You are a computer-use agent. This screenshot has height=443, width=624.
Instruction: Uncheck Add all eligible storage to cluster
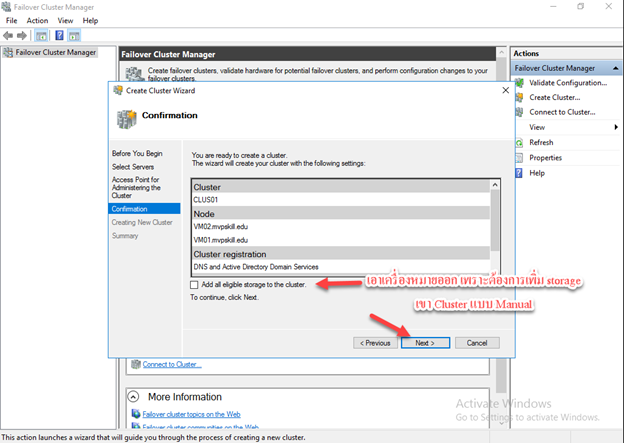pyautogui.click(x=194, y=285)
